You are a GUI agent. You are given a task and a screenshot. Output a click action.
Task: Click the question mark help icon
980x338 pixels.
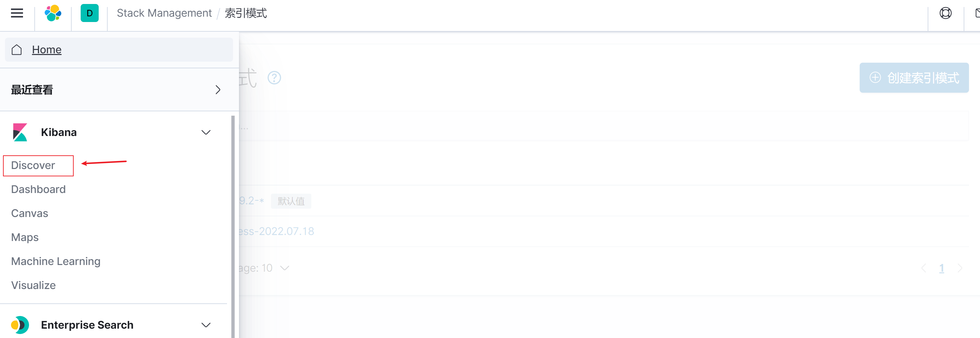point(274,78)
